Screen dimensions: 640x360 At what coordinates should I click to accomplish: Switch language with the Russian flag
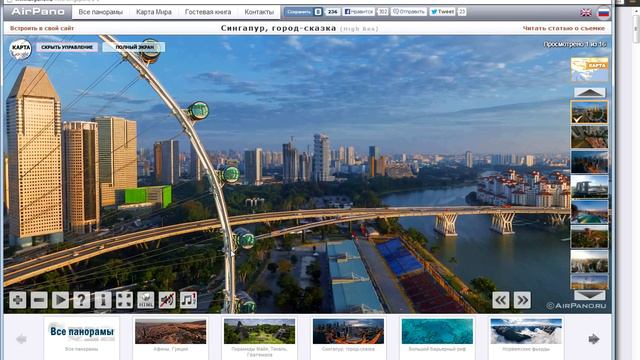coord(603,13)
